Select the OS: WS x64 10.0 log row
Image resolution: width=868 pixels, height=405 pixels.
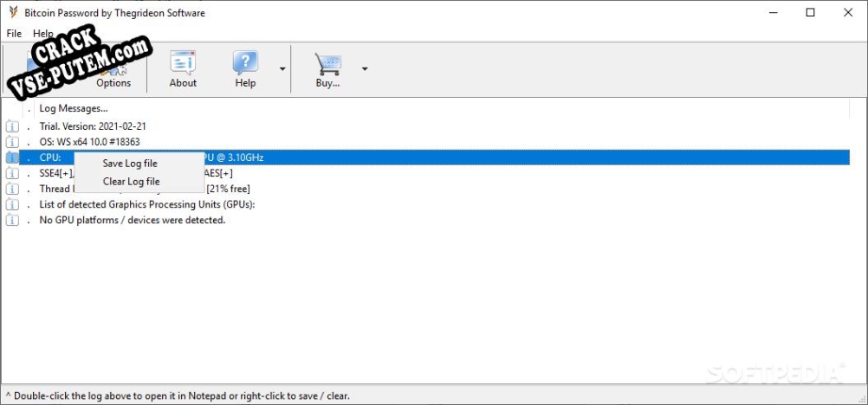pos(435,142)
